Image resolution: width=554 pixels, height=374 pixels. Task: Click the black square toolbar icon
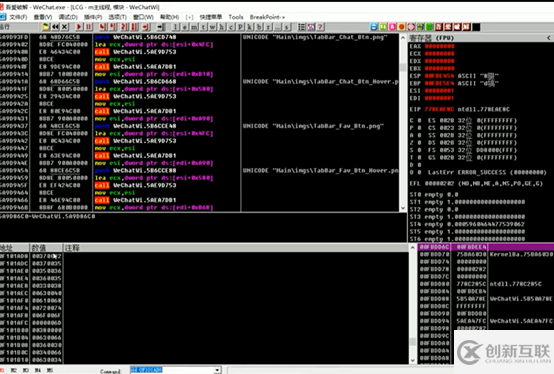pos(476,27)
